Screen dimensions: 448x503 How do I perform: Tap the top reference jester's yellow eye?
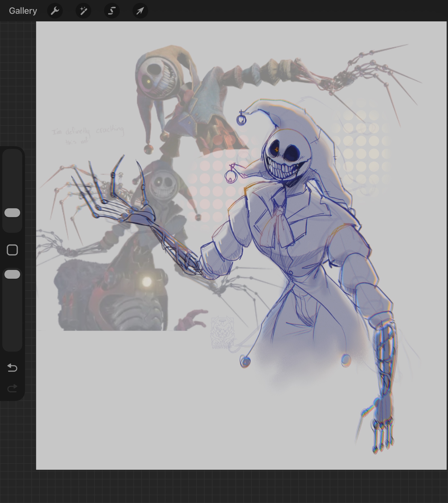149,81
